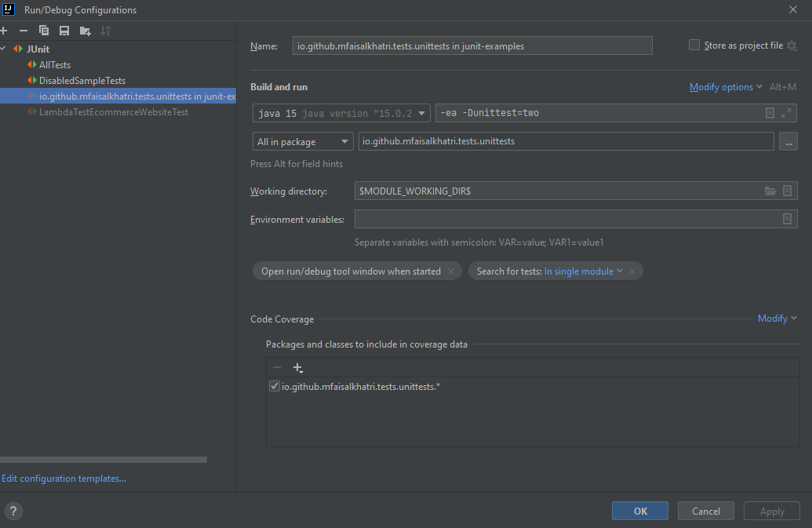Click the Copy Configuration icon
This screenshot has height=528, width=812.
[x=44, y=31]
